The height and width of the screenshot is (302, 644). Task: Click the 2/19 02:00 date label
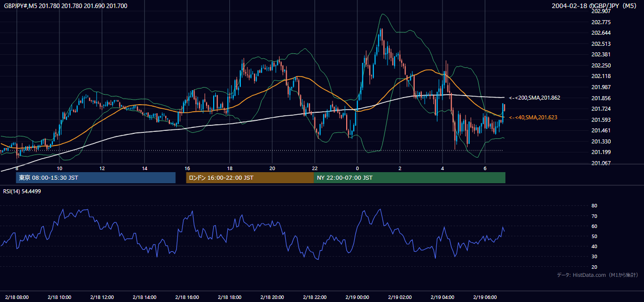coord(400,297)
